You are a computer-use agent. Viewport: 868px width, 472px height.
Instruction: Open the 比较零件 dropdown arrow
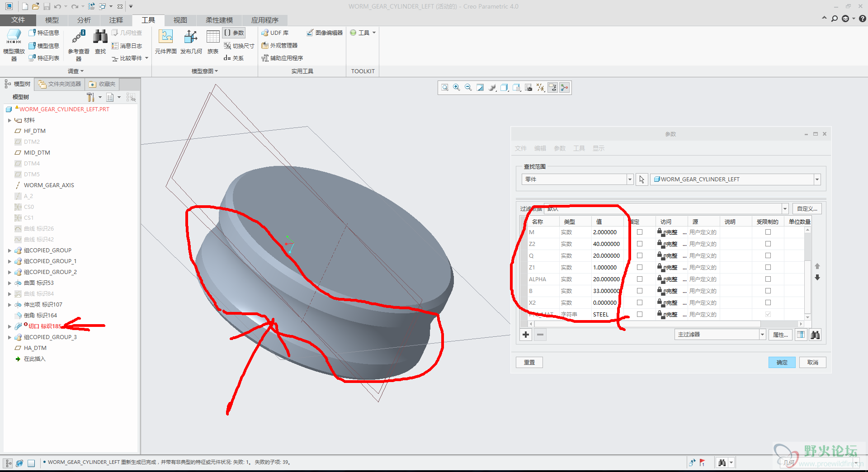pyautogui.click(x=147, y=58)
